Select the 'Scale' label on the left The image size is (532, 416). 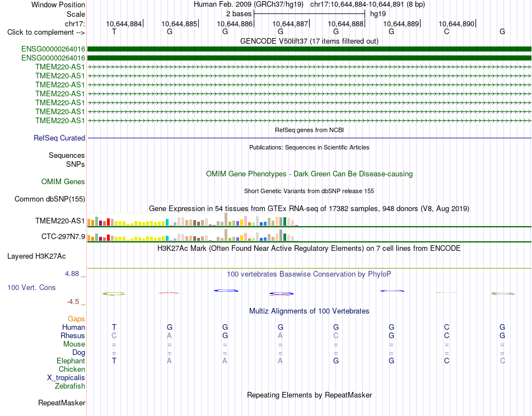point(76,14)
